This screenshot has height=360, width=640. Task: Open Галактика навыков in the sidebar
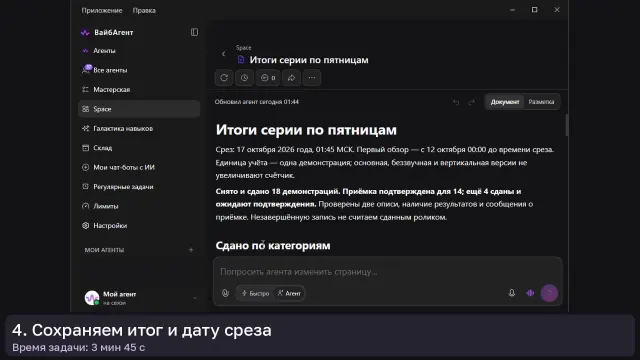pos(139,129)
